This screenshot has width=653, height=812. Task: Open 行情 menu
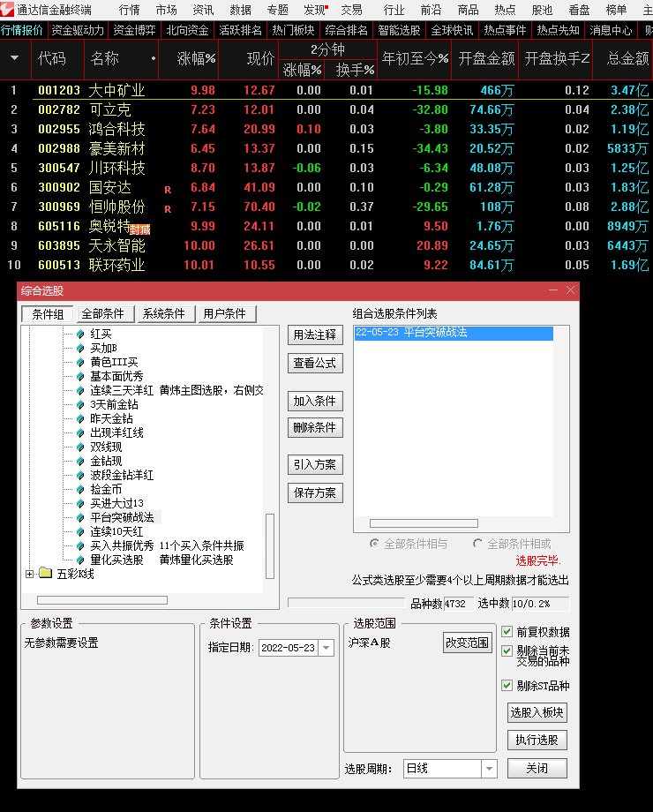pos(129,10)
